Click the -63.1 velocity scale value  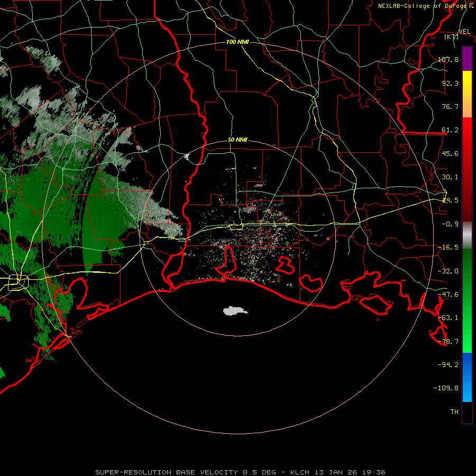click(448, 318)
